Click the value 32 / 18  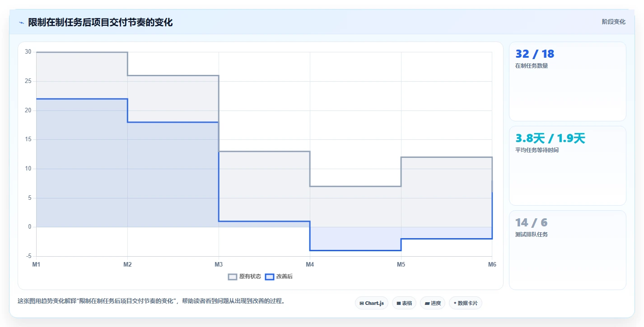pyautogui.click(x=535, y=54)
